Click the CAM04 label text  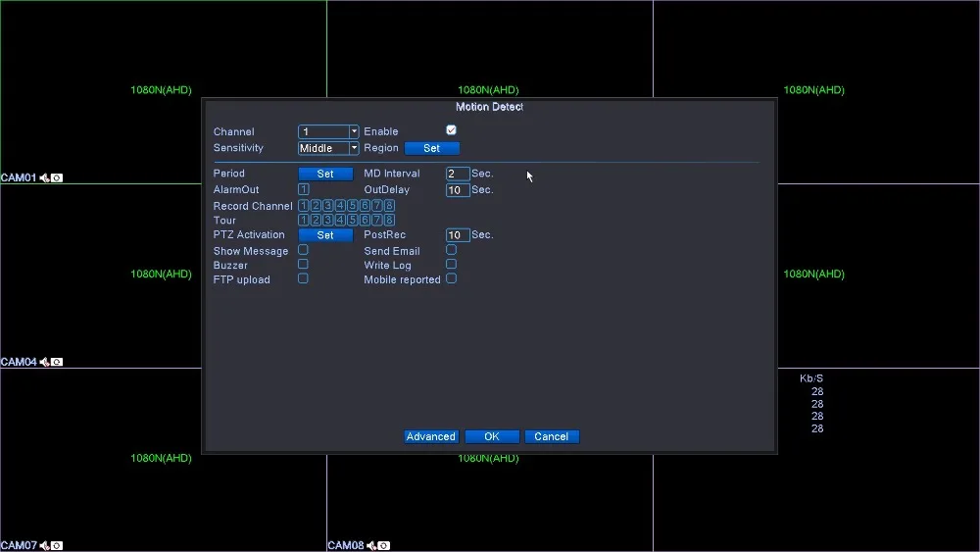click(x=19, y=362)
